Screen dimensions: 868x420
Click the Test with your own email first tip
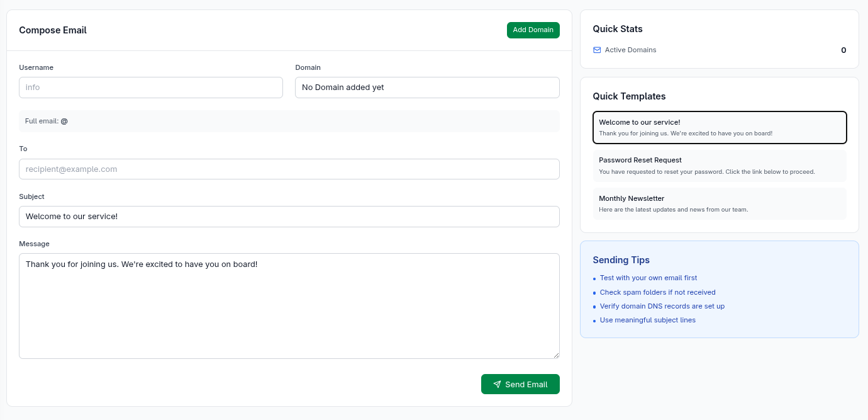[x=648, y=278]
